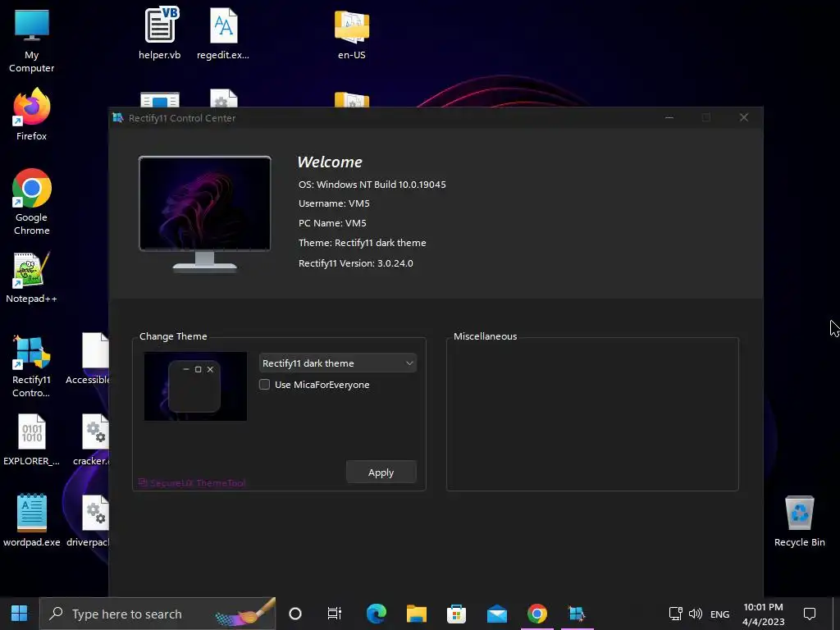This screenshot has width=840, height=630.
Task: Open Microsoft Store from taskbar
Action: (456, 614)
